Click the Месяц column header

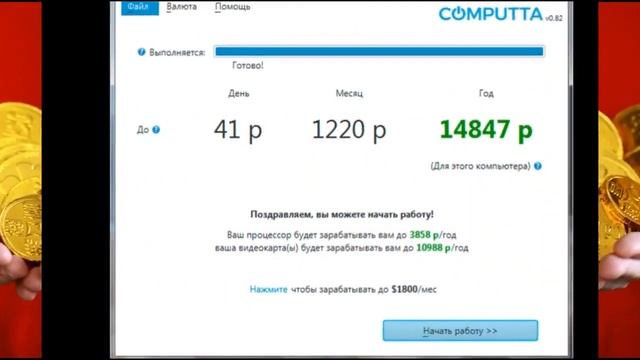pyautogui.click(x=349, y=93)
